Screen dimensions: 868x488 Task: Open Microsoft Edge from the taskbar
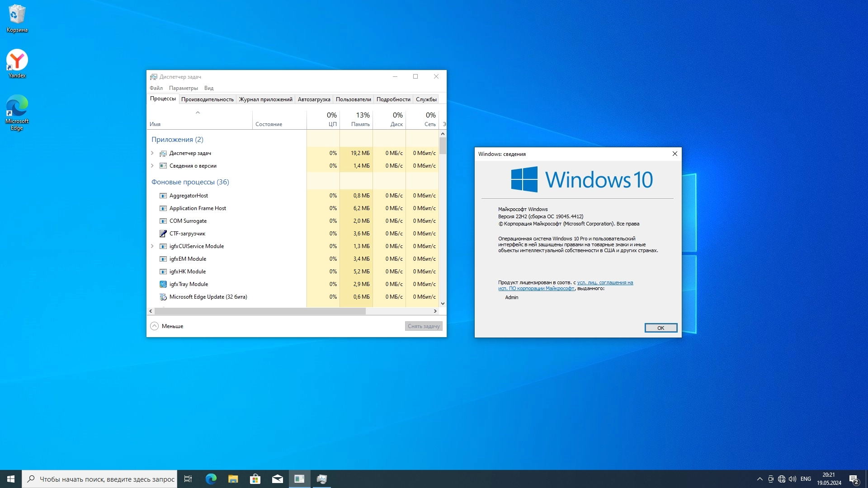pos(211,479)
